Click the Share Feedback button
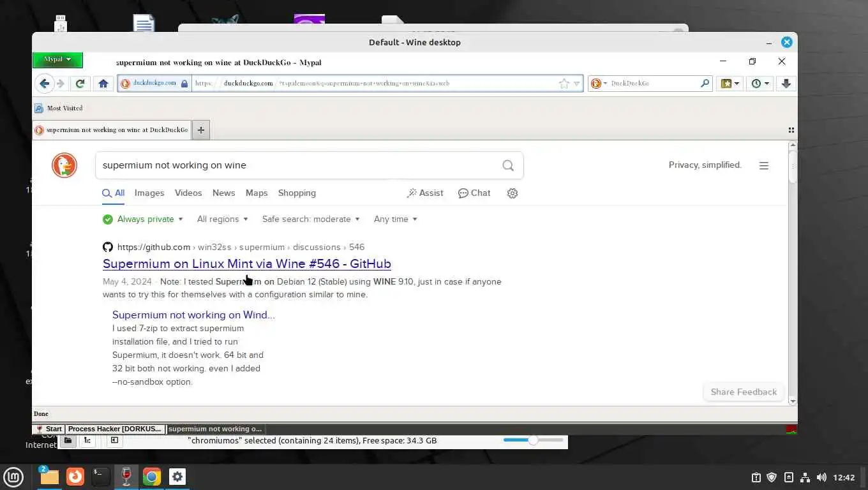Screen dimensions: 868x490 coord(744,392)
